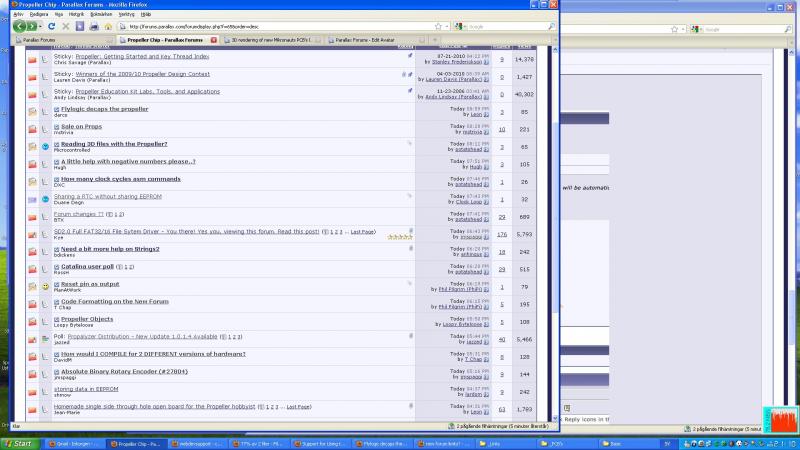Open Winners of 2009/10 Propeller Design Contest
This screenshot has width=800, height=450.
(143, 74)
